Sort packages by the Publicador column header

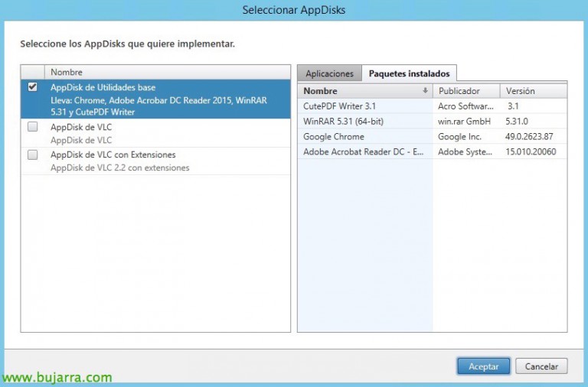tap(466, 91)
